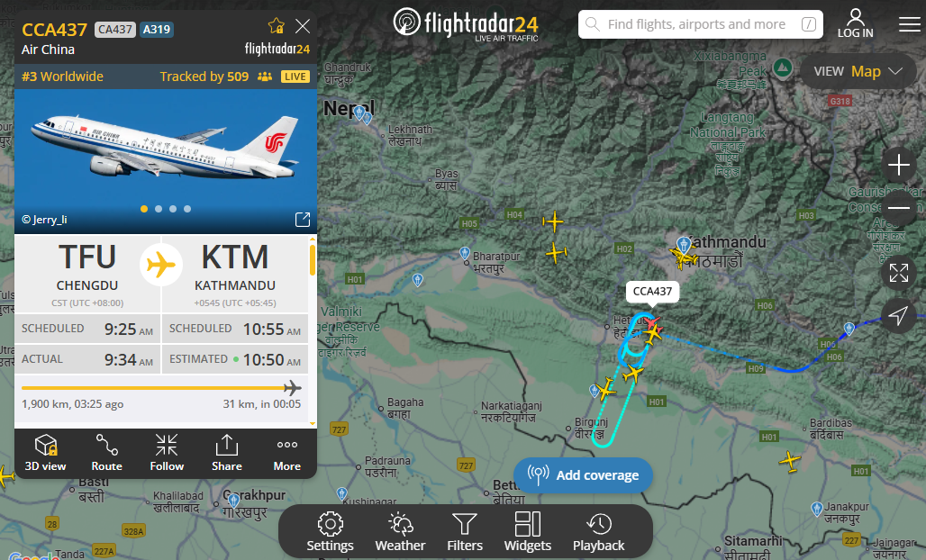Open map Filters

[x=465, y=532]
